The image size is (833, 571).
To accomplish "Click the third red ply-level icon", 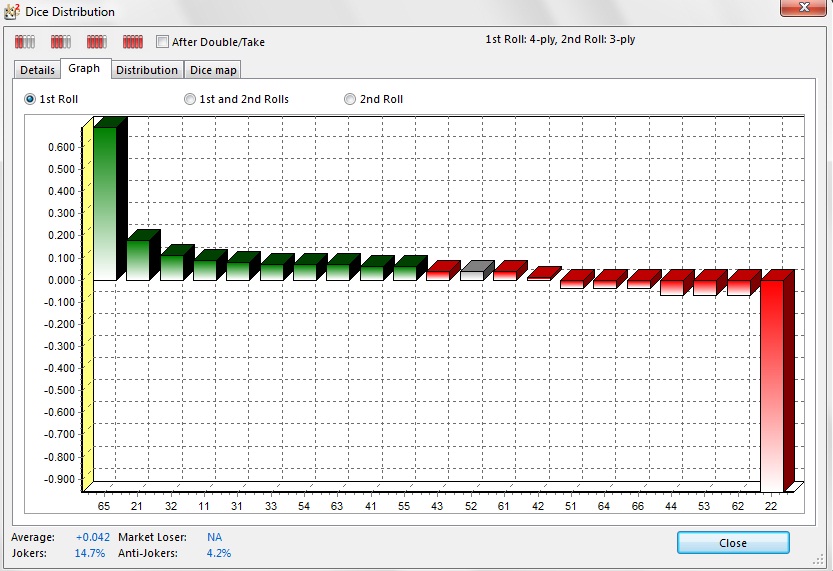I will point(97,42).
